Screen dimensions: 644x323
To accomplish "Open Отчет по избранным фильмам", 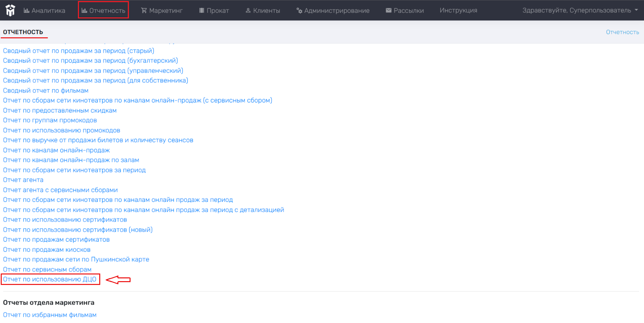I will 50,315.
